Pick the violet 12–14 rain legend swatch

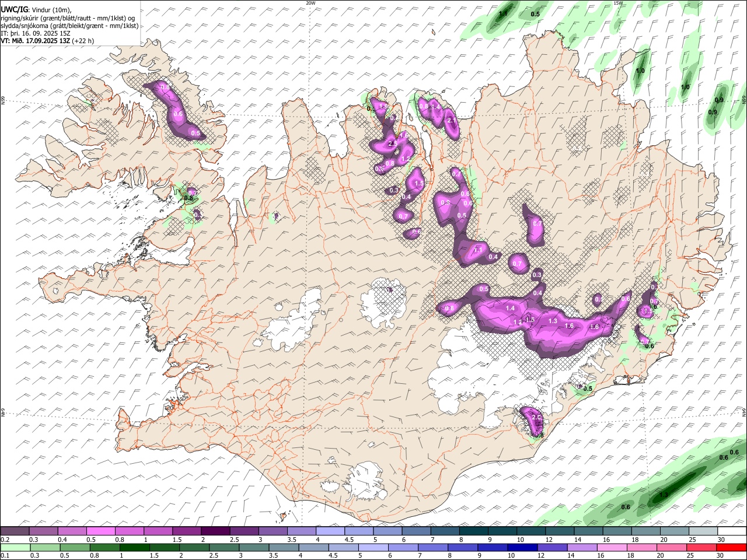552,547
